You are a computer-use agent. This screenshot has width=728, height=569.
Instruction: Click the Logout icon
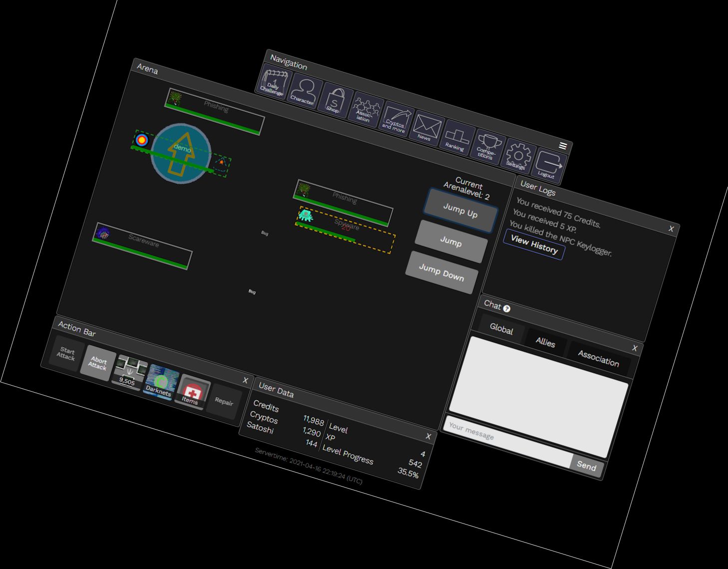pos(549,165)
